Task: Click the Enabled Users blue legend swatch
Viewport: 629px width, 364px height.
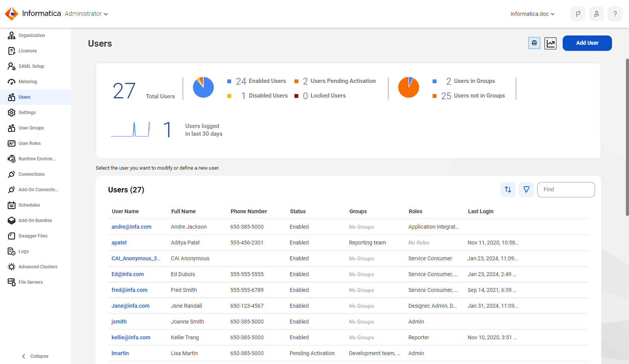Action: click(x=229, y=81)
